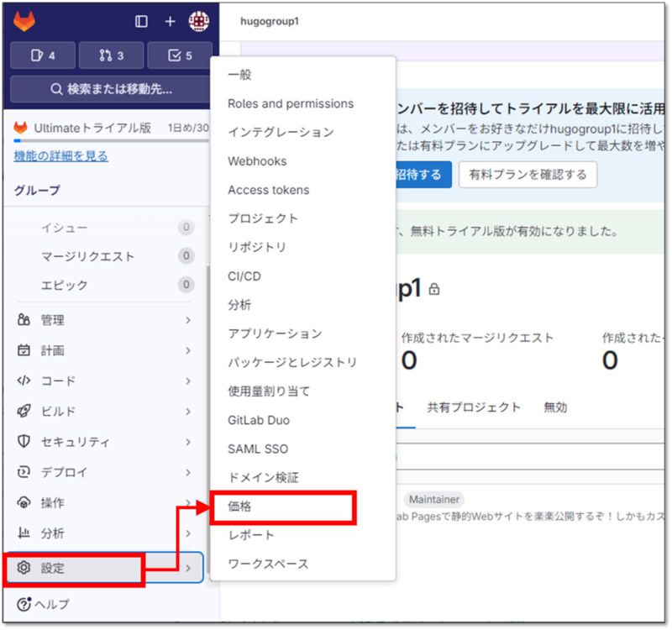Expand the デプロイ section in sidebar
This screenshot has height=630, width=672.
(x=52, y=472)
